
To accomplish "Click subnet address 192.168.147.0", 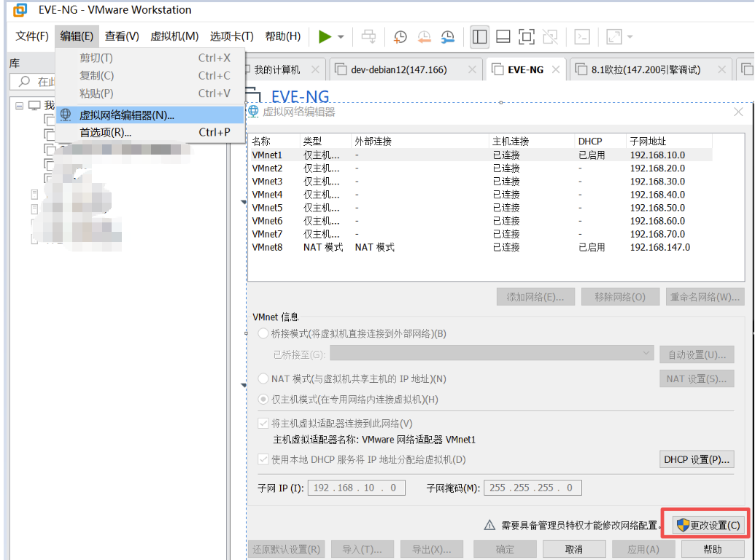I will (659, 247).
